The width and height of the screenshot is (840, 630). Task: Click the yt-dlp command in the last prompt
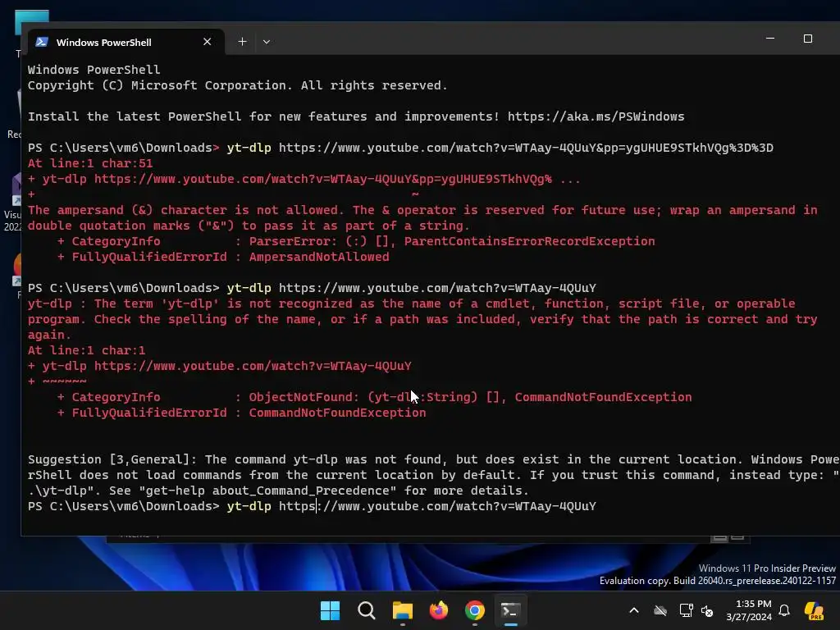(249, 506)
